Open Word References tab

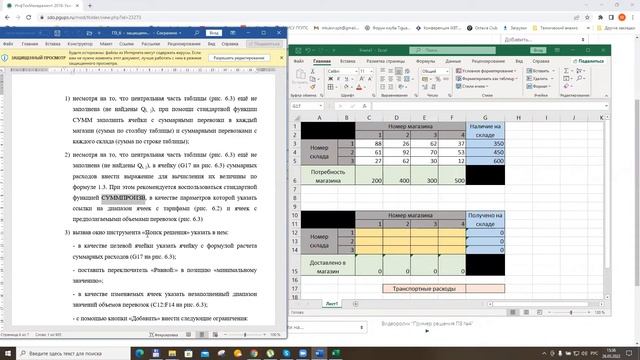127,44
